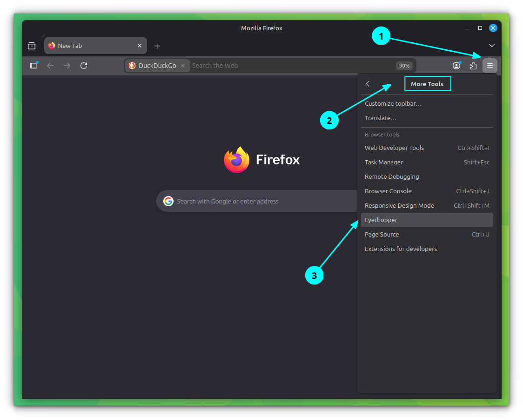Activate the Eyedropper tool

[x=427, y=220]
